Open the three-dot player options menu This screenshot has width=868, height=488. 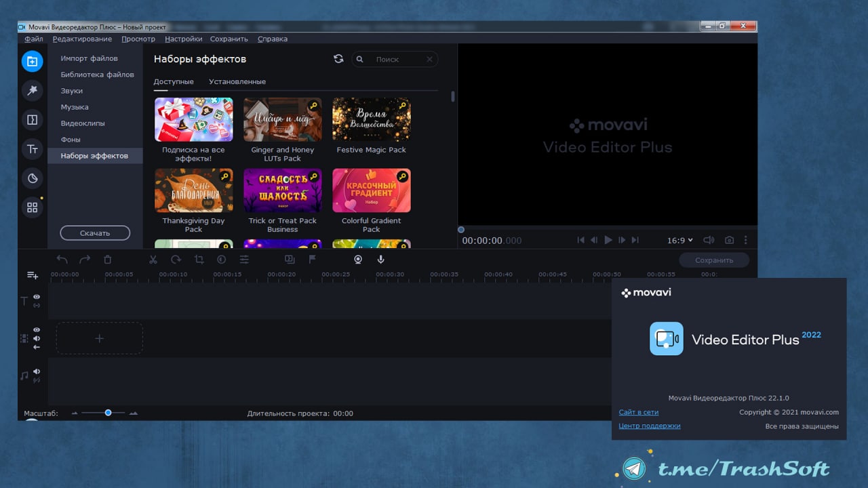coord(746,240)
